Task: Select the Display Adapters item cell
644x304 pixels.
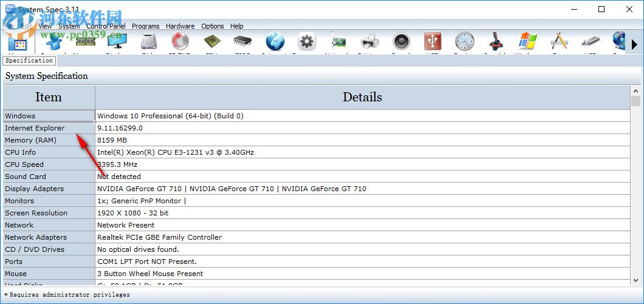Action: coord(49,189)
